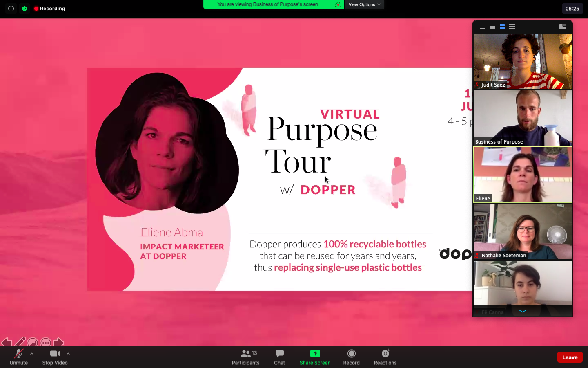Image resolution: width=588 pixels, height=368 pixels.
Task: Open the Chat panel
Action: point(280,357)
